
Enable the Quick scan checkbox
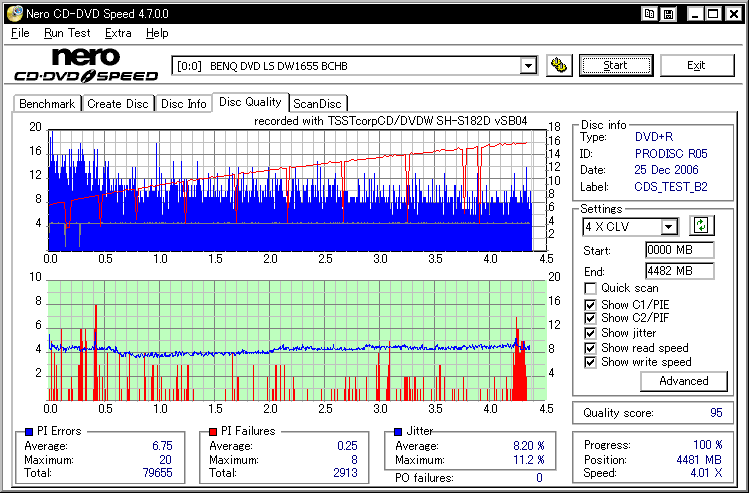590,289
